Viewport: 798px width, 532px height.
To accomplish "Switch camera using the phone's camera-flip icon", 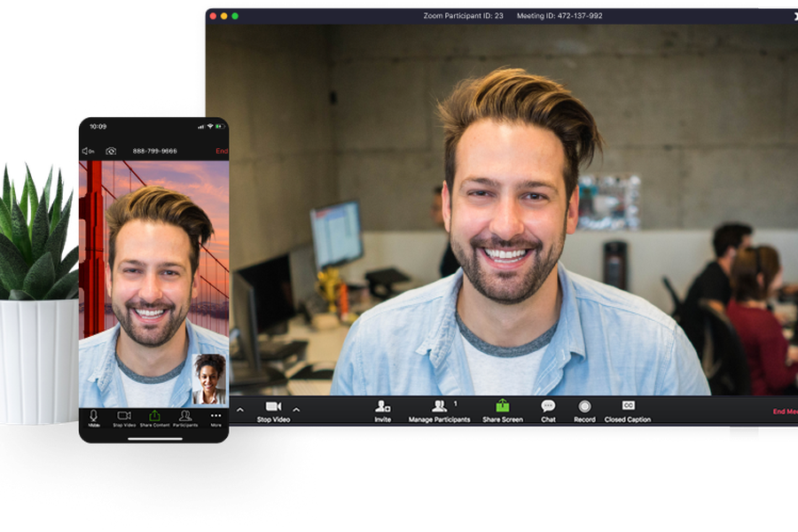I will point(111,152).
